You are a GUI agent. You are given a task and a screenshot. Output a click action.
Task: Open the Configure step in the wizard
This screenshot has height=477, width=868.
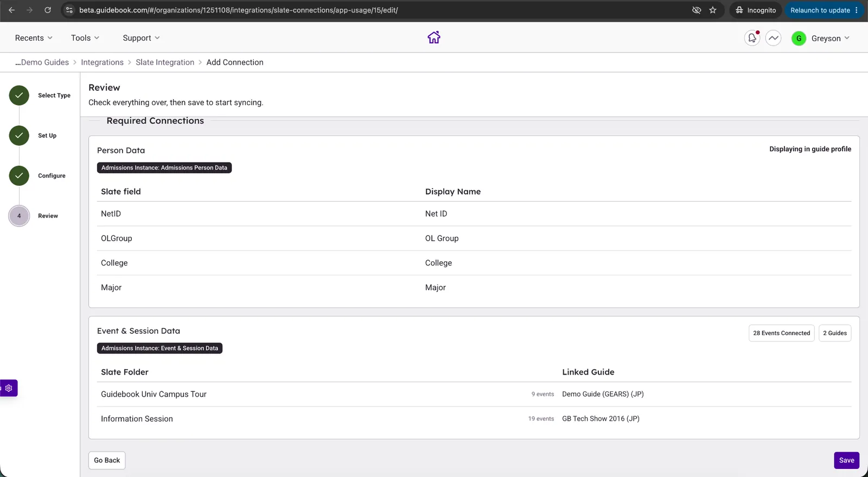pos(19,176)
